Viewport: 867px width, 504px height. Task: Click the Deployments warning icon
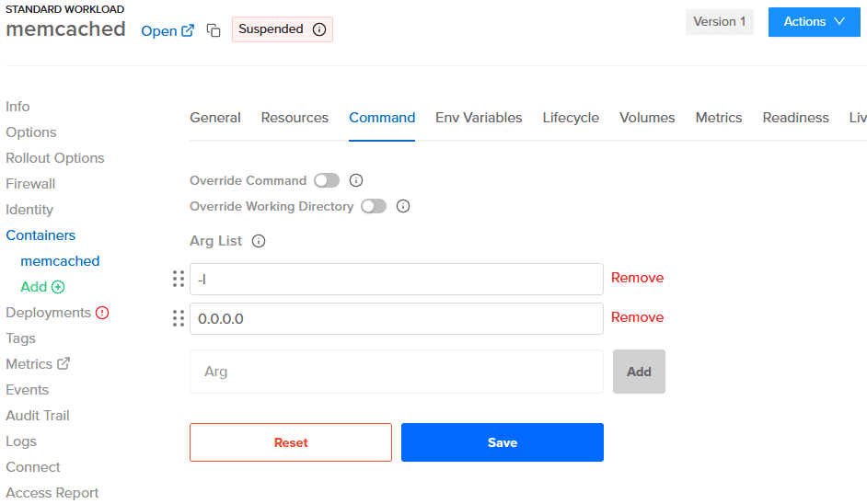[102, 313]
